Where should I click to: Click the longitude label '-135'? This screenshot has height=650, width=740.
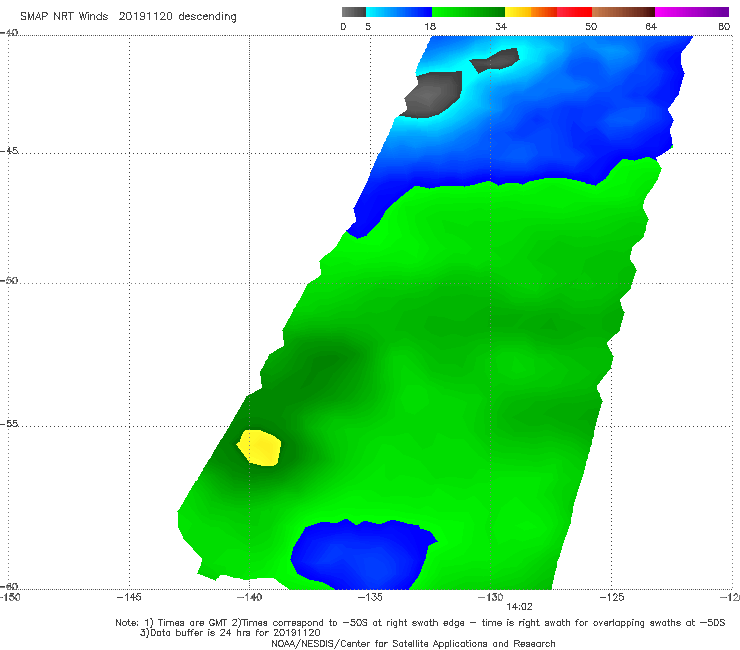(370, 597)
